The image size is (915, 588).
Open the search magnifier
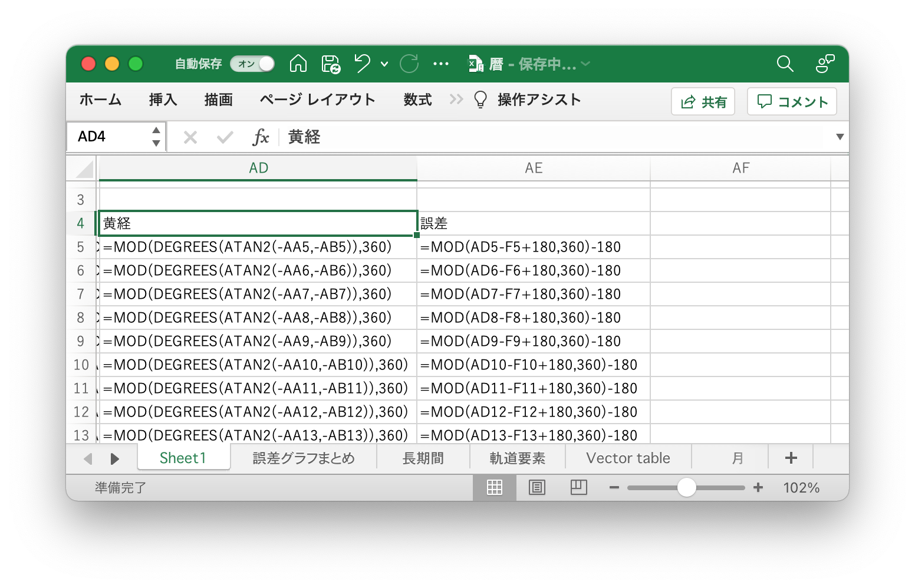coord(785,64)
